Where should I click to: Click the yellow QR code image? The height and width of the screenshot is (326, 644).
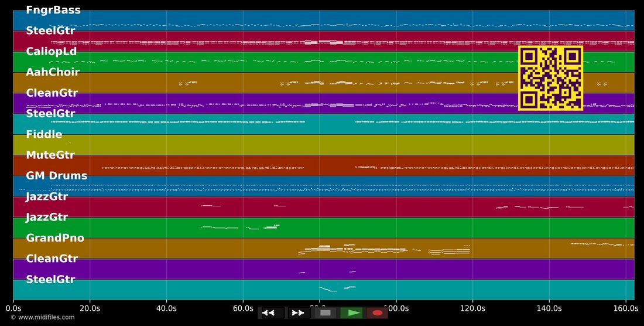550,78
